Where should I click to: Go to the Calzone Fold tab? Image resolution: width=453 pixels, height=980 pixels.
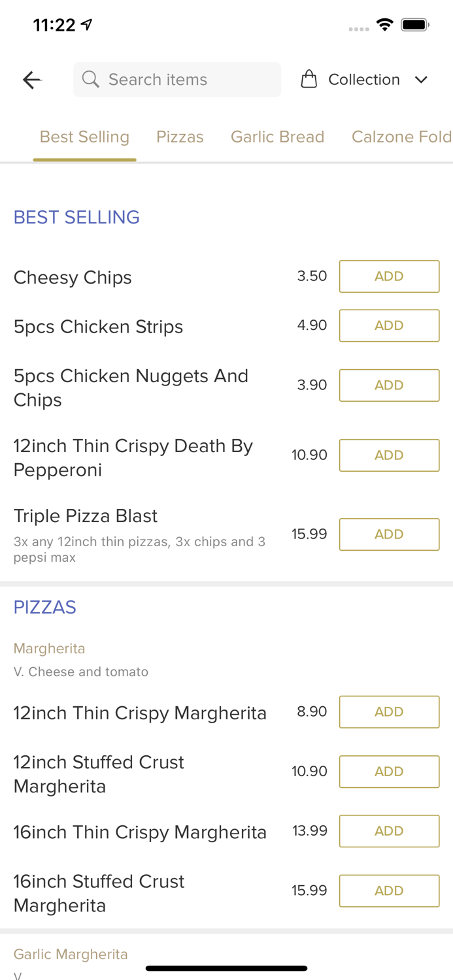click(x=401, y=137)
